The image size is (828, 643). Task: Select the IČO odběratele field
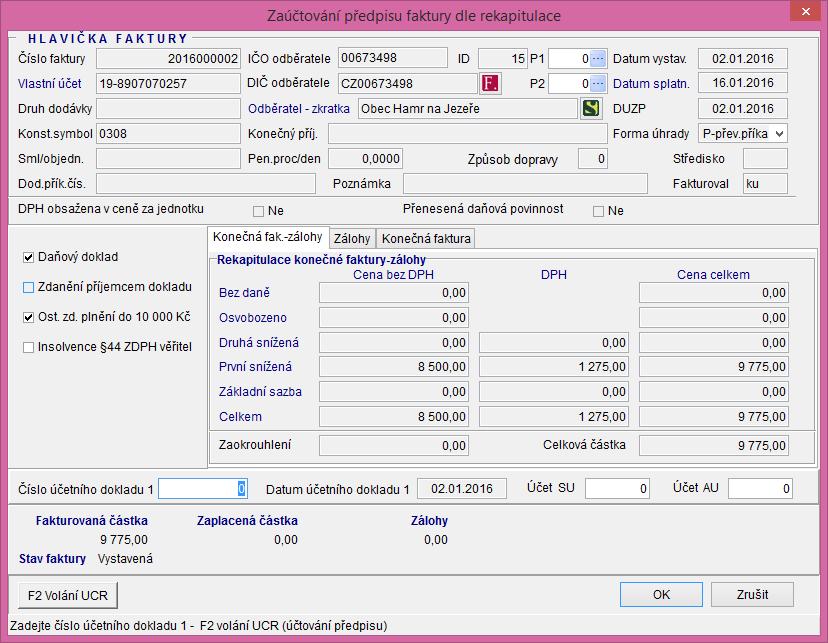pyautogui.click(x=392, y=58)
